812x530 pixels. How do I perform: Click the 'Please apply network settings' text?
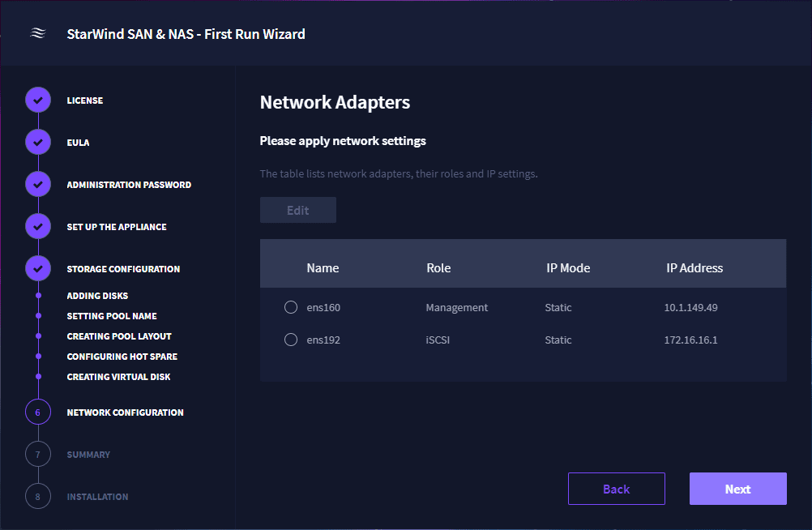tap(343, 141)
